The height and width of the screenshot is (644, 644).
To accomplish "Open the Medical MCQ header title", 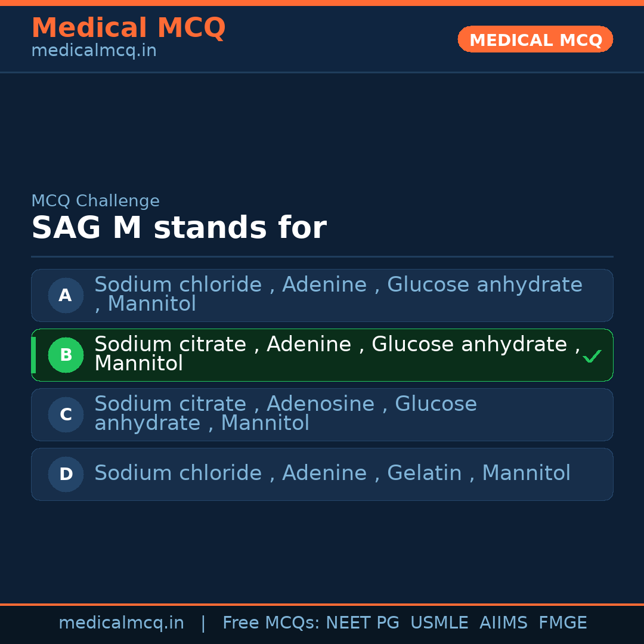I will click(x=128, y=28).
